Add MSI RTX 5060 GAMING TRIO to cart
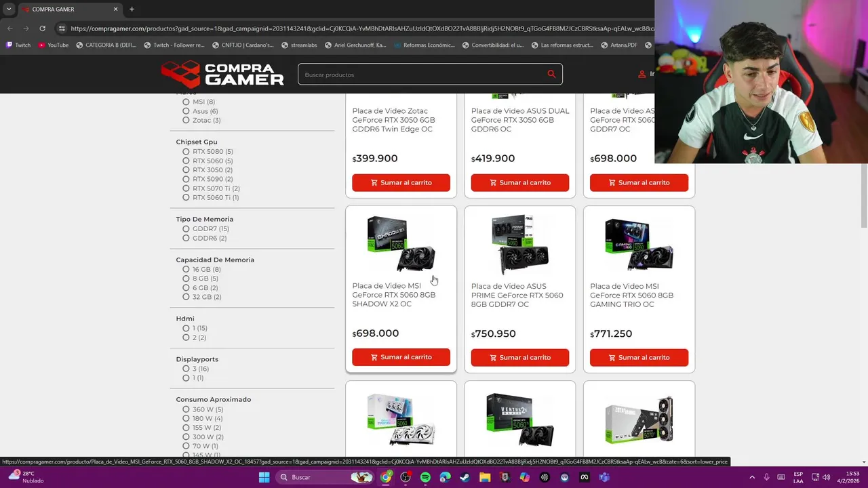 [639, 357]
